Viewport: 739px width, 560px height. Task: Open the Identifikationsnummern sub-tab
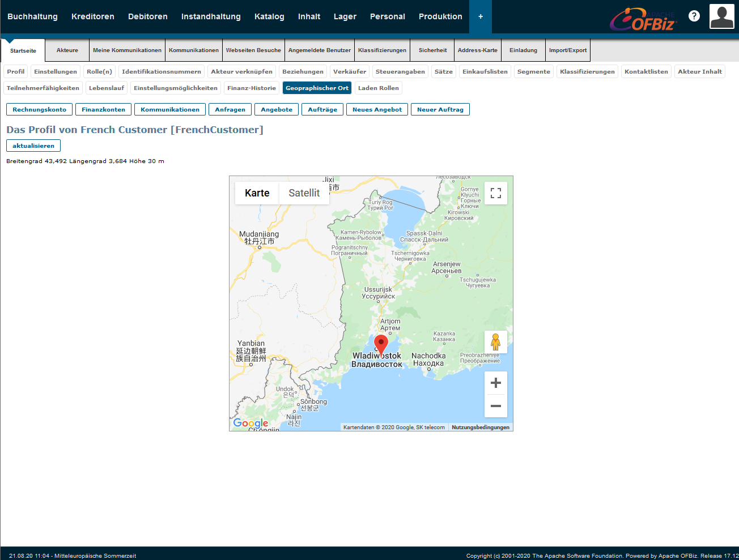pyautogui.click(x=162, y=71)
